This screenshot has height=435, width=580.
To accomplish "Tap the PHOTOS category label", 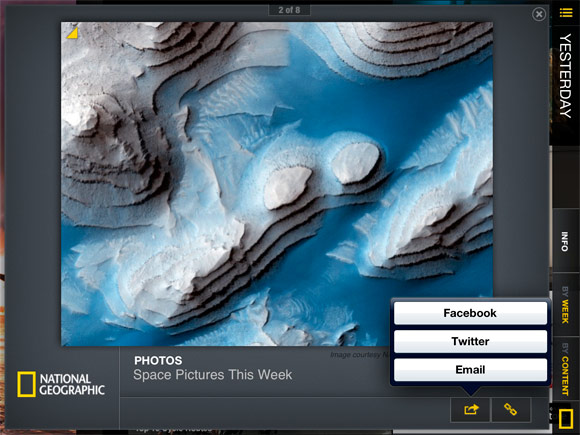I will 158,360.
